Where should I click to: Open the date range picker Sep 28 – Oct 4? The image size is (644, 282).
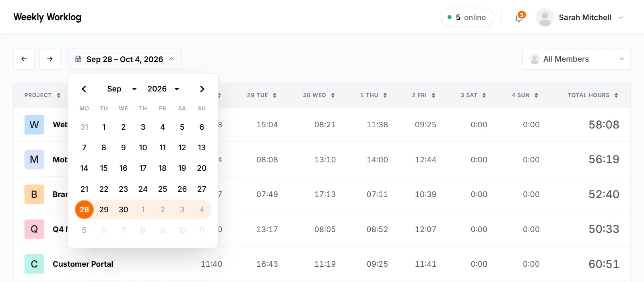coord(125,59)
